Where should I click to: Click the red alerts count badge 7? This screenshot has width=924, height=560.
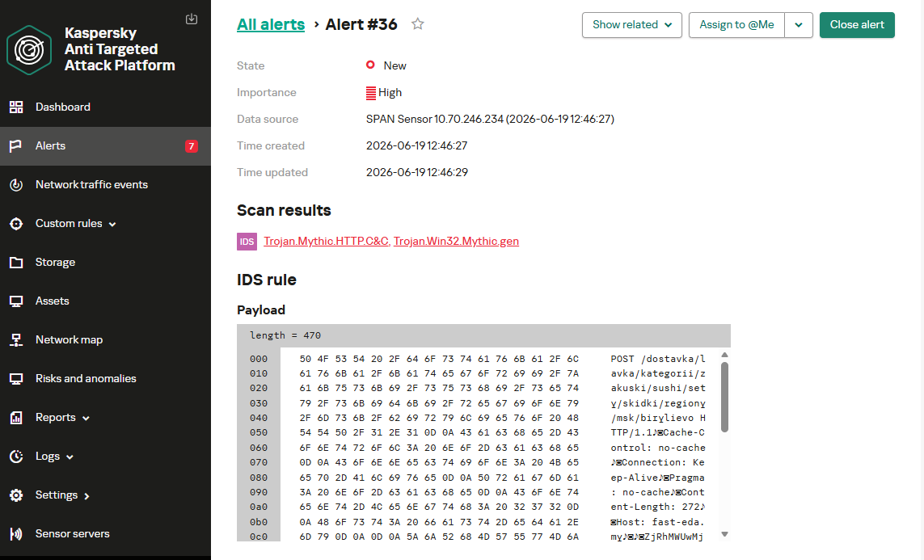pos(192,146)
